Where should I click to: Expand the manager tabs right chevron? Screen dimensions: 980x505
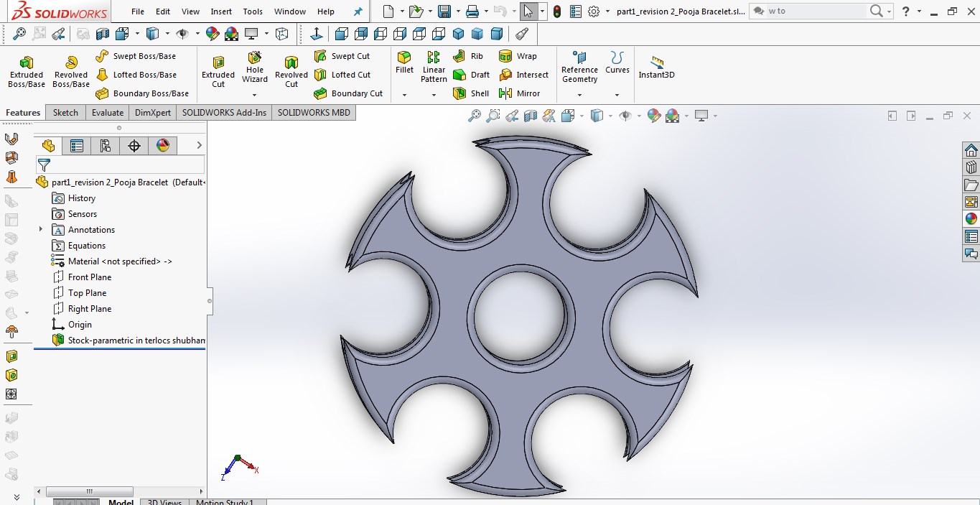click(199, 146)
